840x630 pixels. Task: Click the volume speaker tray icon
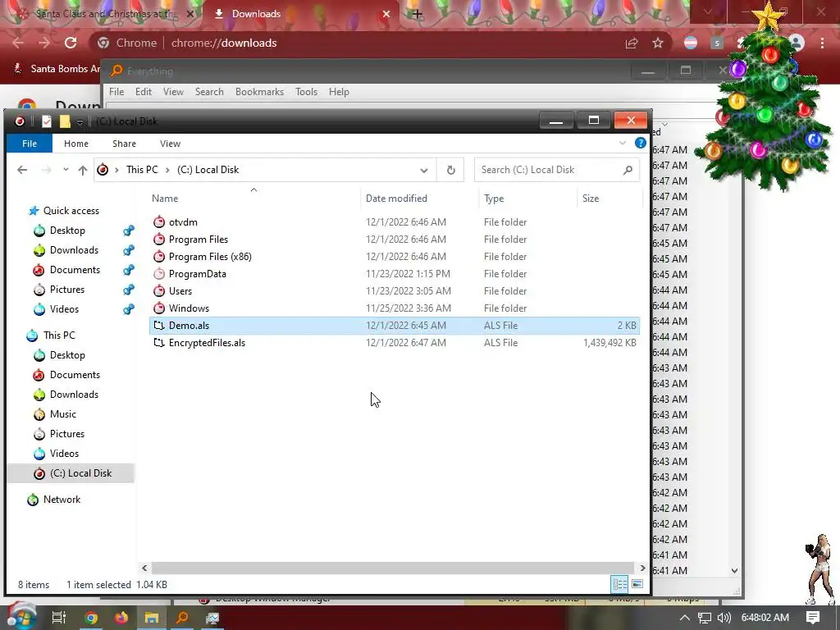pyautogui.click(x=724, y=618)
